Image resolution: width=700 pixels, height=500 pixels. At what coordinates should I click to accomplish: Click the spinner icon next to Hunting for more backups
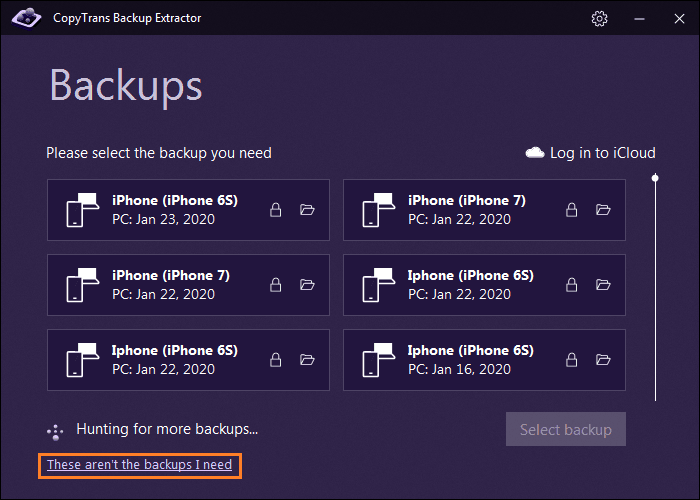(x=55, y=432)
